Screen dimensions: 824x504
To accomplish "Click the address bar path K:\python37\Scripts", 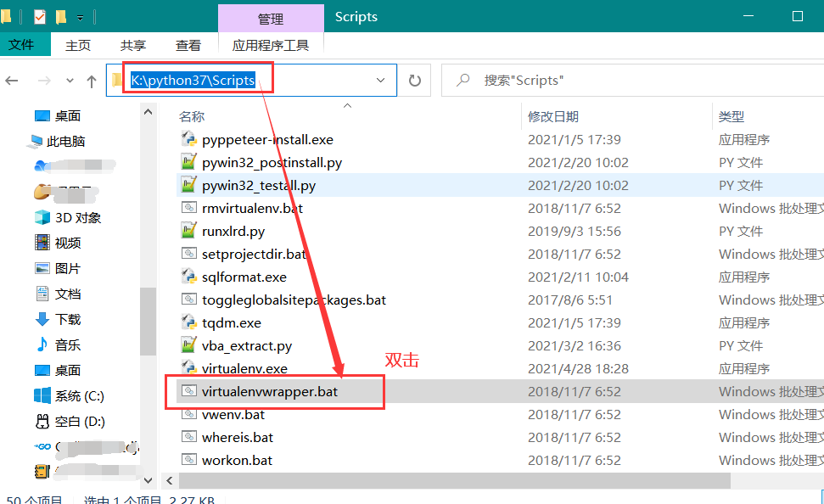I will [x=193, y=80].
